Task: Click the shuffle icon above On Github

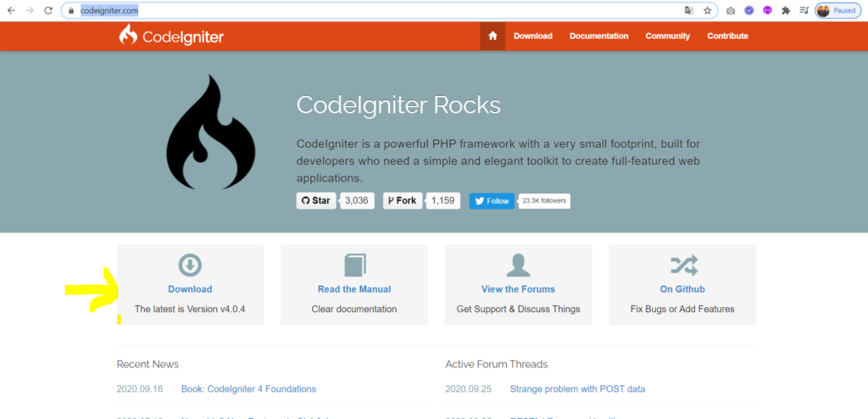Action: tap(682, 265)
